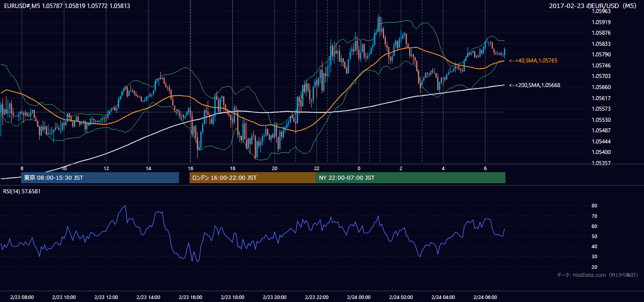Screen dimensions: 644x302
Task: Click the 2/23 22:00 time axis label
Action: point(316,297)
